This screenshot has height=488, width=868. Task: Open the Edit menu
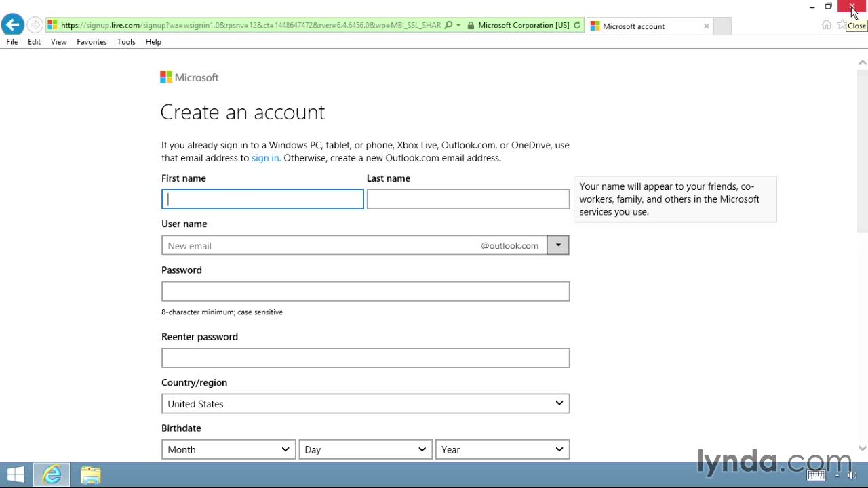[35, 42]
